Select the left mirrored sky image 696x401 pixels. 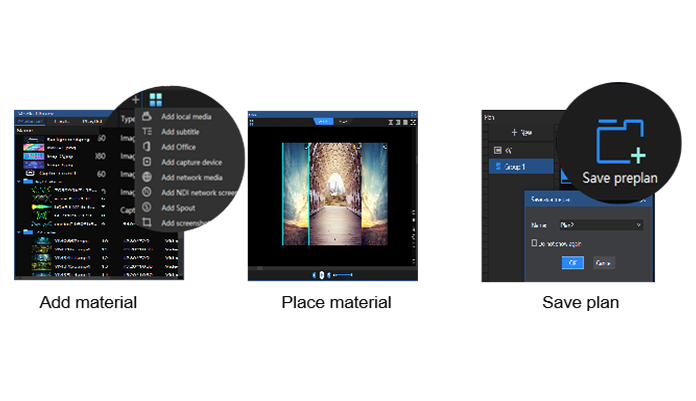pyautogui.click(x=295, y=194)
